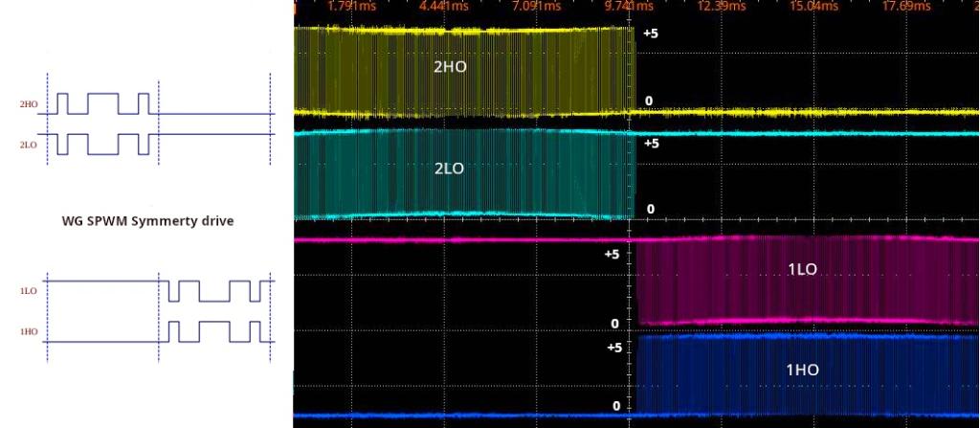Image resolution: width=980 pixels, height=428 pixels.
Task: Click the 15.04ms time marker
Action: [x=813, y=7]
